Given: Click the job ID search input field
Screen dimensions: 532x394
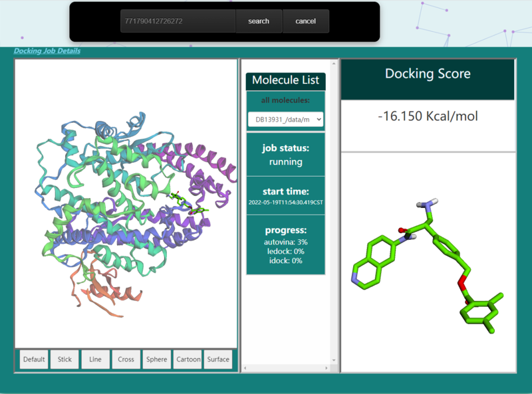Looking at the screenshot, I should [x=178, y=21].
